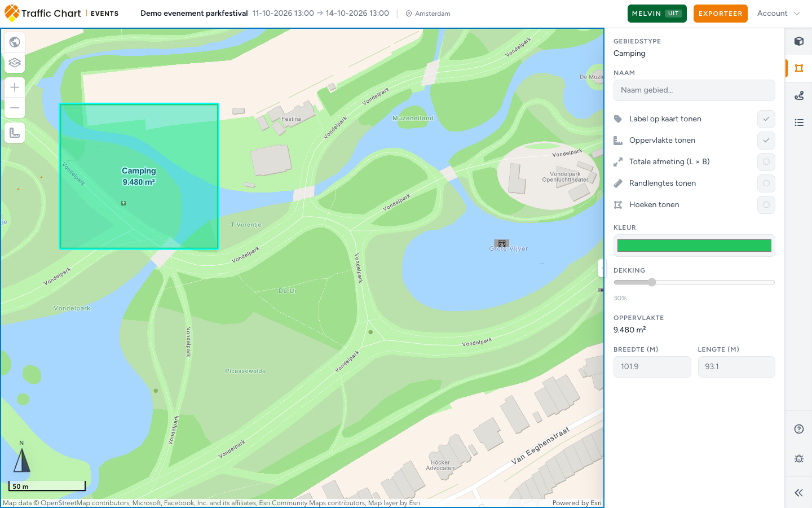
Task: Open the basemap globe tool
Action: [15, 42]
